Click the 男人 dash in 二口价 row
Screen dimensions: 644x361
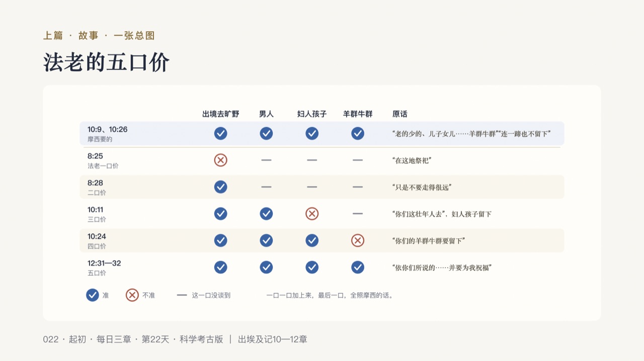tap(266, 187)
